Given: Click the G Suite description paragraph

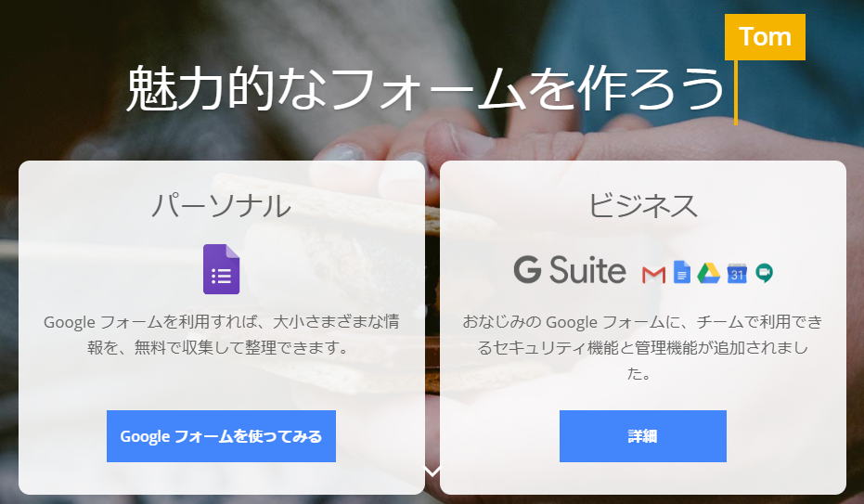Looking at the screenshot, I should (642, 347).
